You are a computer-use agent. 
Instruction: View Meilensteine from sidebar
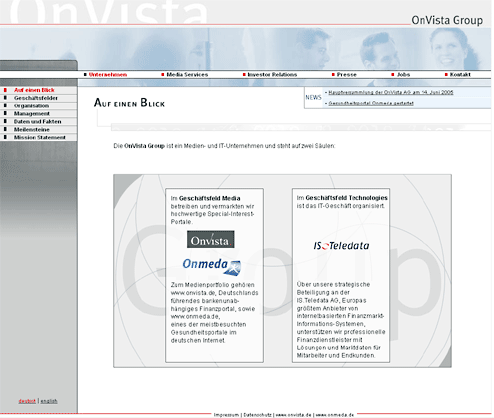[32, 130]
